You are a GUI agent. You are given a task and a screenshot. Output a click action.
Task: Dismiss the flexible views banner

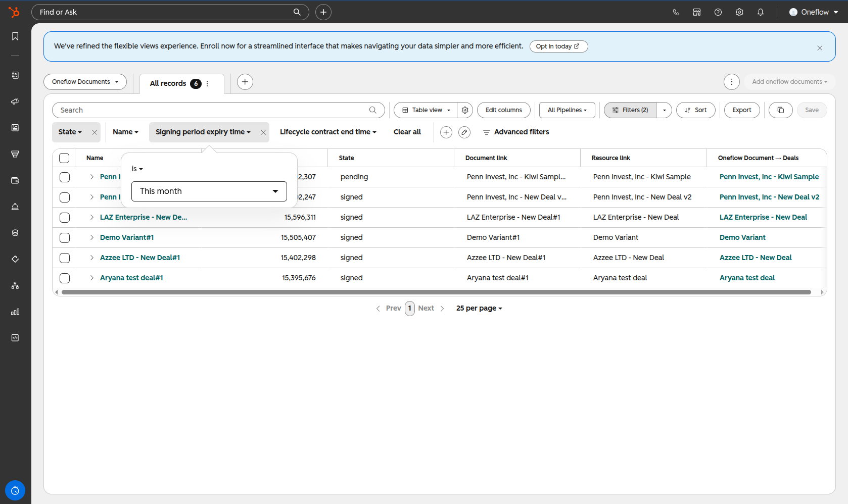tap(820, 48)
